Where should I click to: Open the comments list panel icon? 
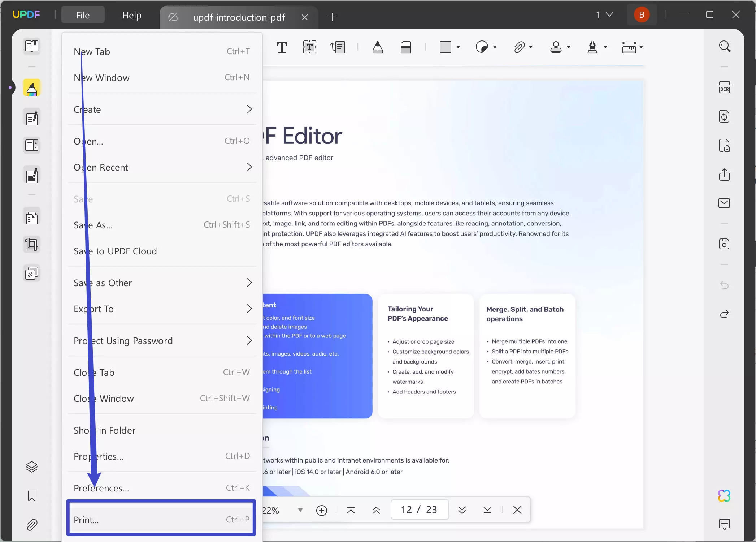point(724,524)
